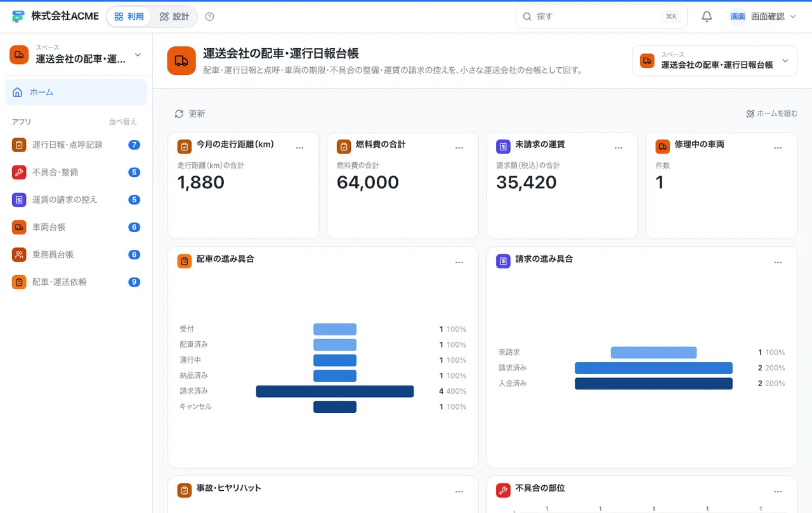Screen dimensions: 812x513
Task: Open 運行日報・点呼記録 app label
Action: pos(67,145)
